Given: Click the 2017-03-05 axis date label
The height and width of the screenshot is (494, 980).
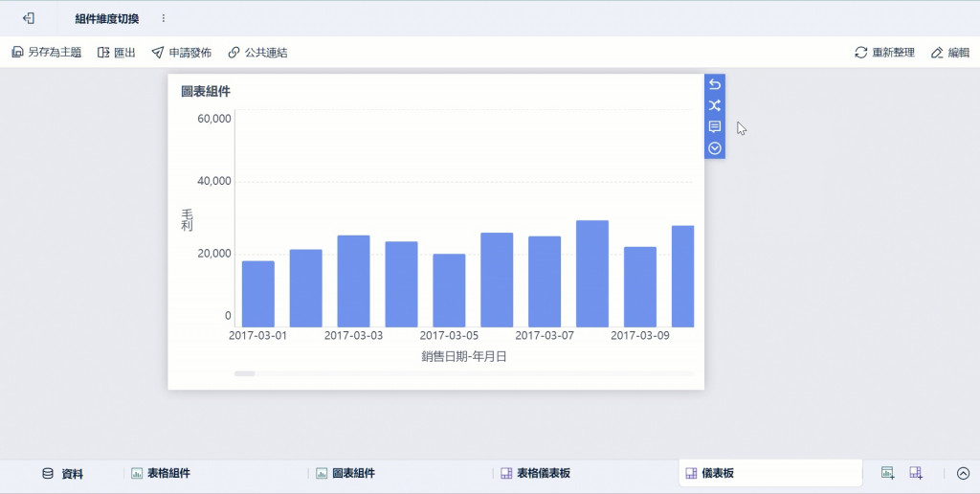Looking at the screenshot, I should [449, 335].
